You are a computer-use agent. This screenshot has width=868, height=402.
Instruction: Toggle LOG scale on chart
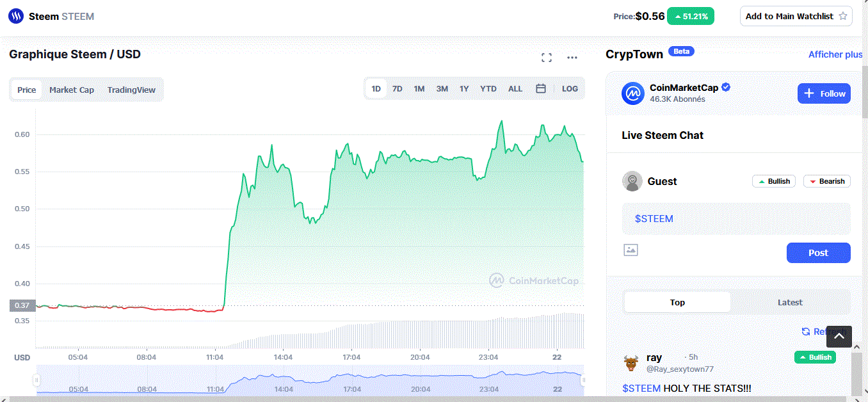point(570,89)
